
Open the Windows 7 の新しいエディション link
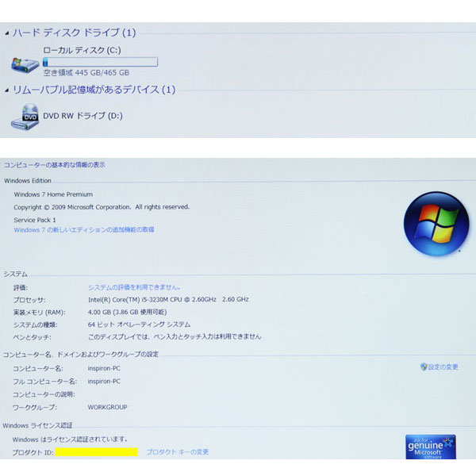[x=84, y=230]
